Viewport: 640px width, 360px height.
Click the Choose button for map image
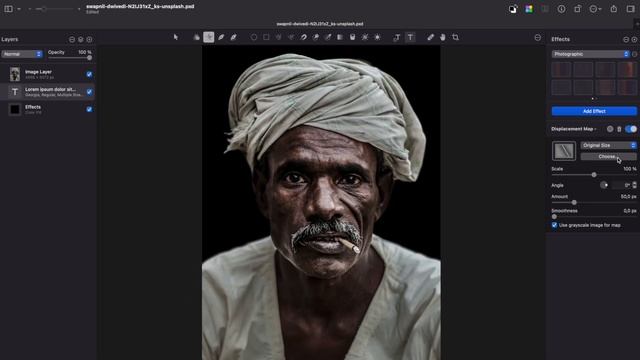[x=608, y=156]
